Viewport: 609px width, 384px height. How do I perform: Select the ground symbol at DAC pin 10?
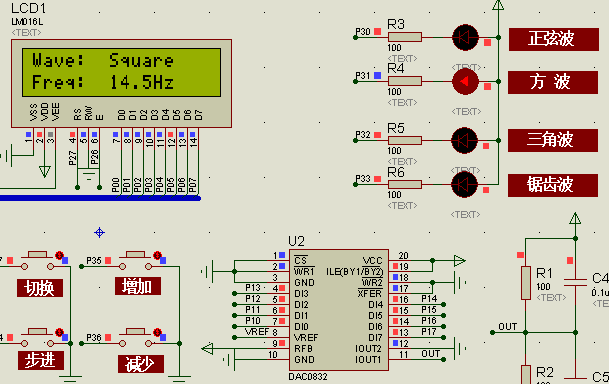click(x=230, y=360)
